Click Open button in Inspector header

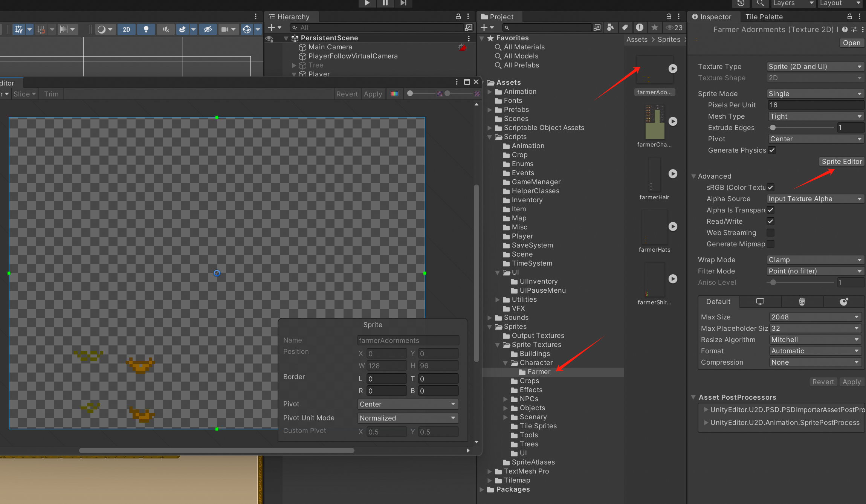(851, 43)
